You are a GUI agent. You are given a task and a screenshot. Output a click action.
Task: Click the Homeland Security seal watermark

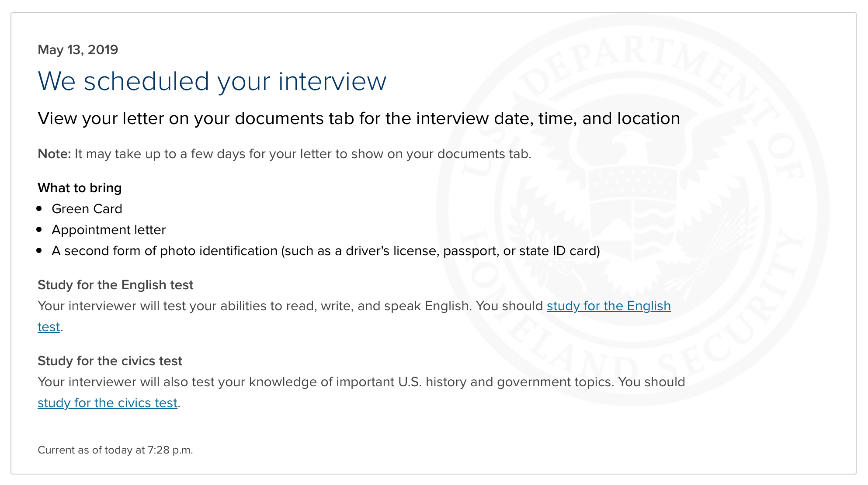point(632,210)
